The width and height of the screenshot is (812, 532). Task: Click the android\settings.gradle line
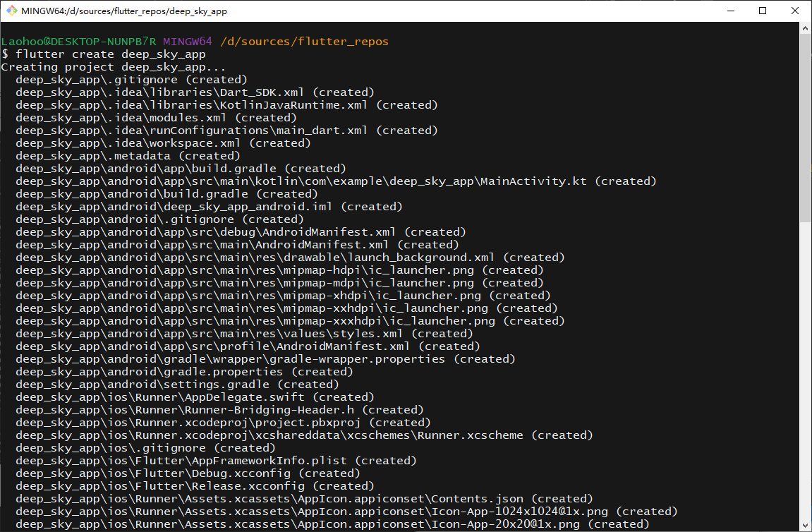click(178, 385)
